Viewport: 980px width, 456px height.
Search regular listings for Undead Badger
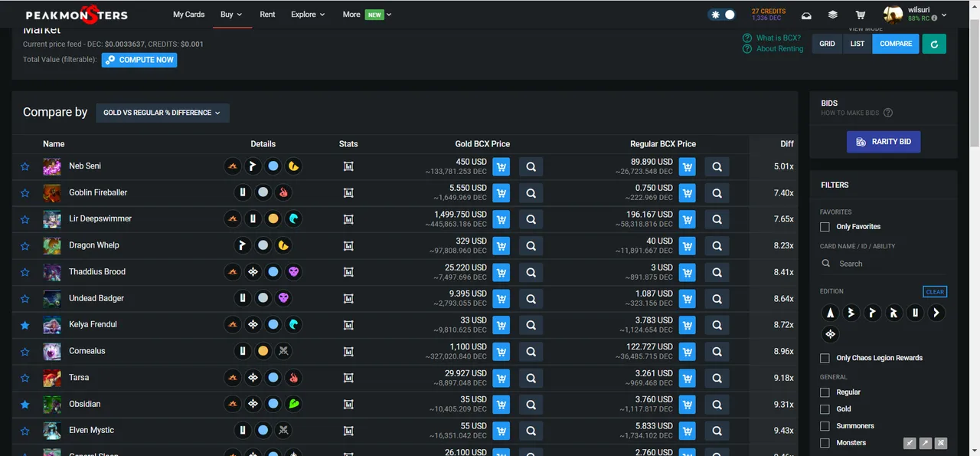tap(717, 299)
